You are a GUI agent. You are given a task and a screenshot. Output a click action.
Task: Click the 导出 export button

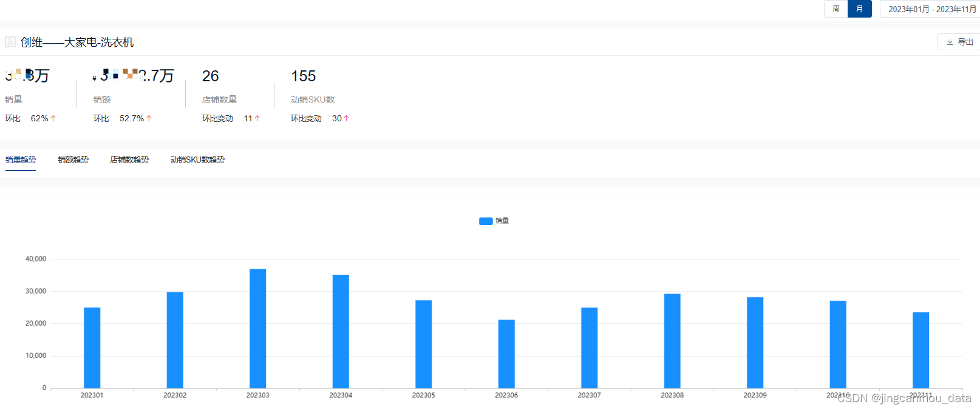(x=959, y=42)
